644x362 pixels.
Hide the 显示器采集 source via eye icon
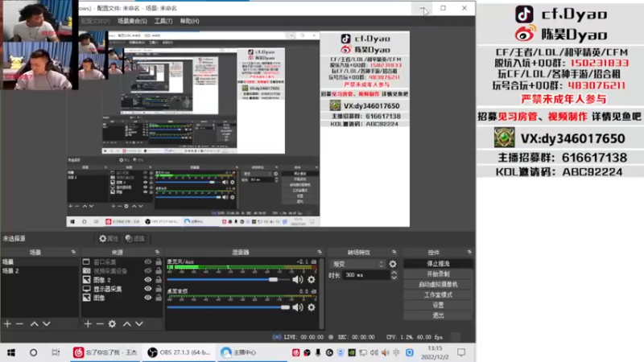[148, 289]
